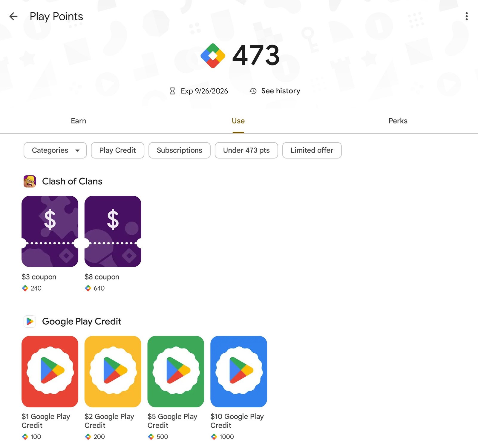Screen dimensions: 478x448
Task: Select the $8 coupon purple card
Action: (113, 231)
